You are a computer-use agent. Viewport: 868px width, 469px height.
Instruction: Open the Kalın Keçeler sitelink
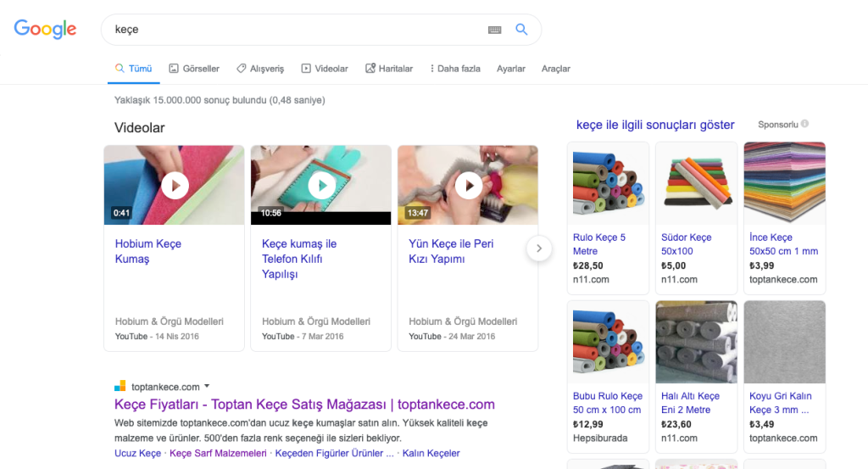tap(431, 453)
